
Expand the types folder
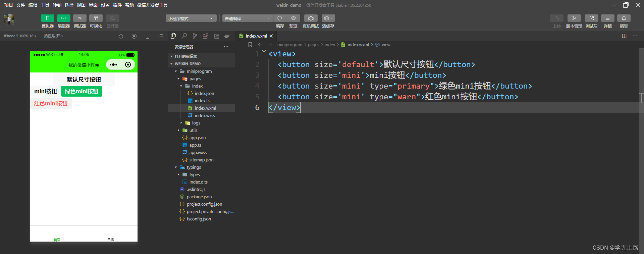201,174
